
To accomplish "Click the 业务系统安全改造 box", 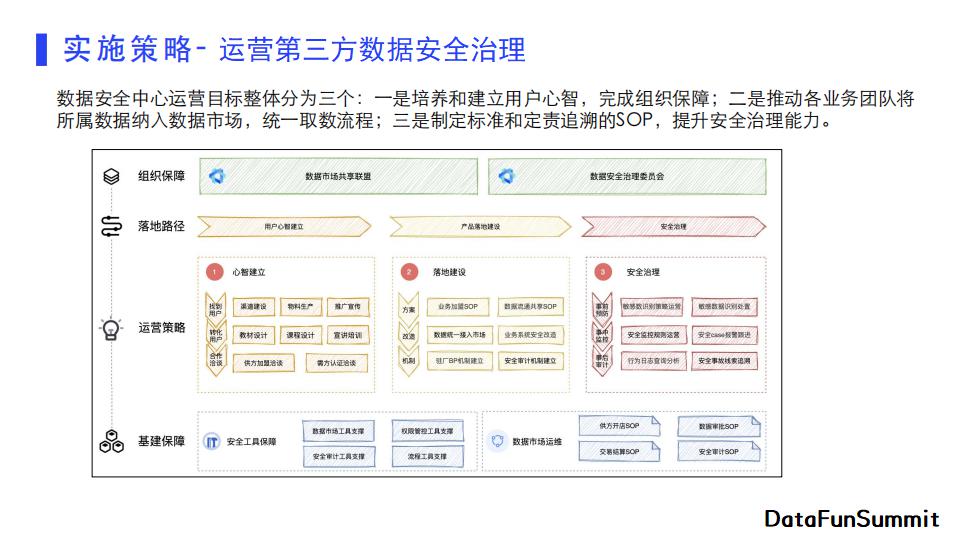I will click(x=530, y=335).
